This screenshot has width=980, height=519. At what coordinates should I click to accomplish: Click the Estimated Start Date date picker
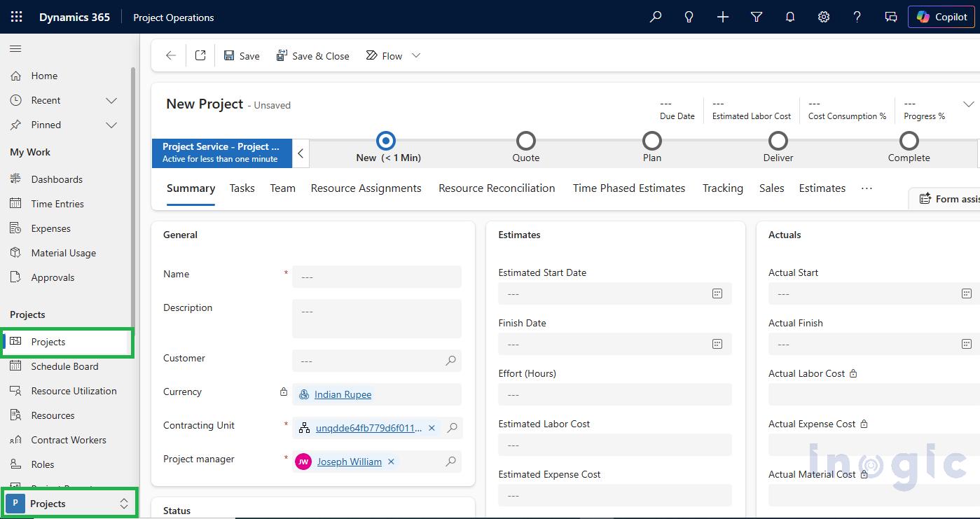click(717, 293)
